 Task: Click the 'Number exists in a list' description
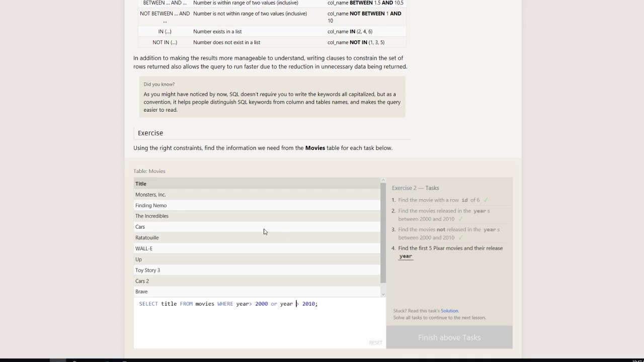(x=217, y=32)
